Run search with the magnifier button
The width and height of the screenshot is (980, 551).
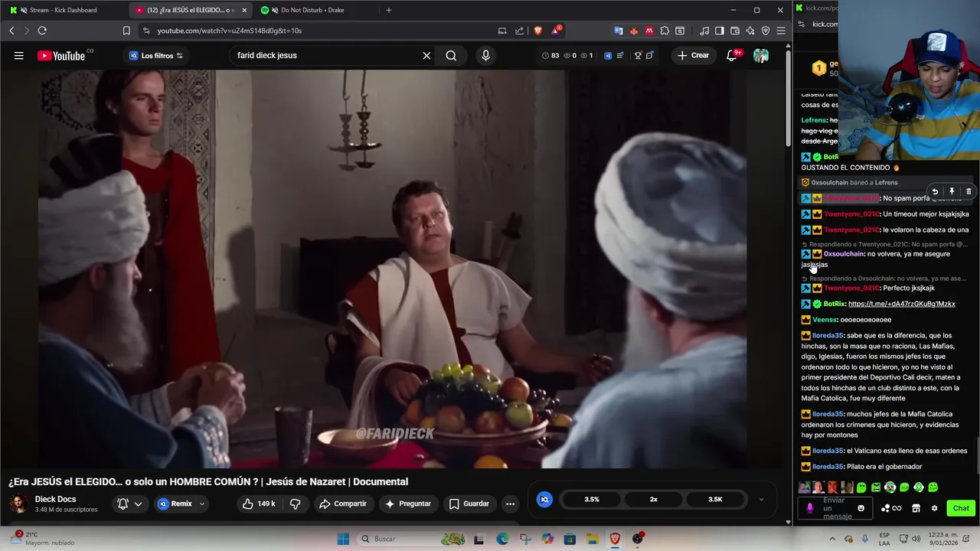pyautogui.click(x=451, y=55)
